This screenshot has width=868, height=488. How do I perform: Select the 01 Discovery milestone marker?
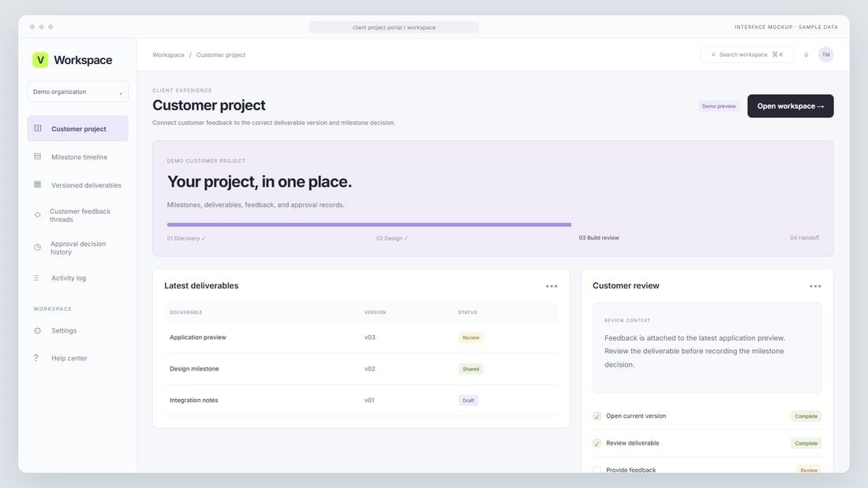186,238
